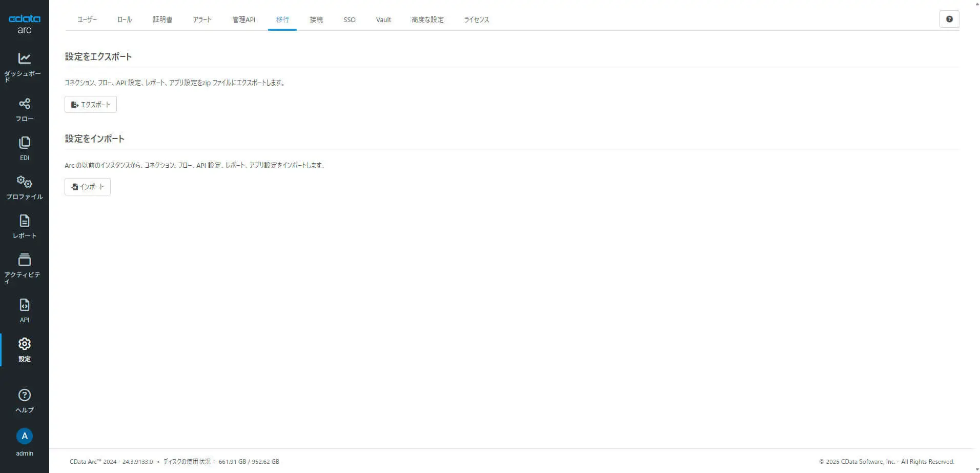Click the 設定をエクスポート heading
The image size is (980, 473).
(98, 56)
